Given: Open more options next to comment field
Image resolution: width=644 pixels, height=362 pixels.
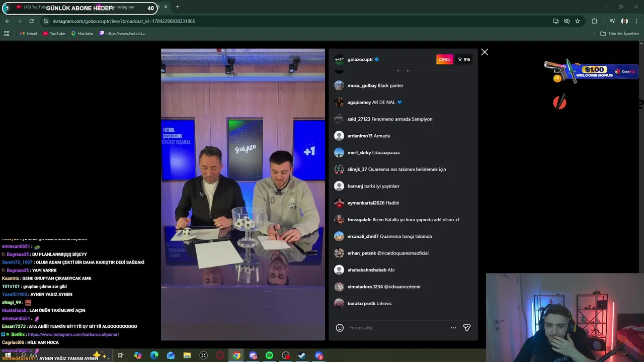Looking at the screenshot, I should tap(453, 328).
